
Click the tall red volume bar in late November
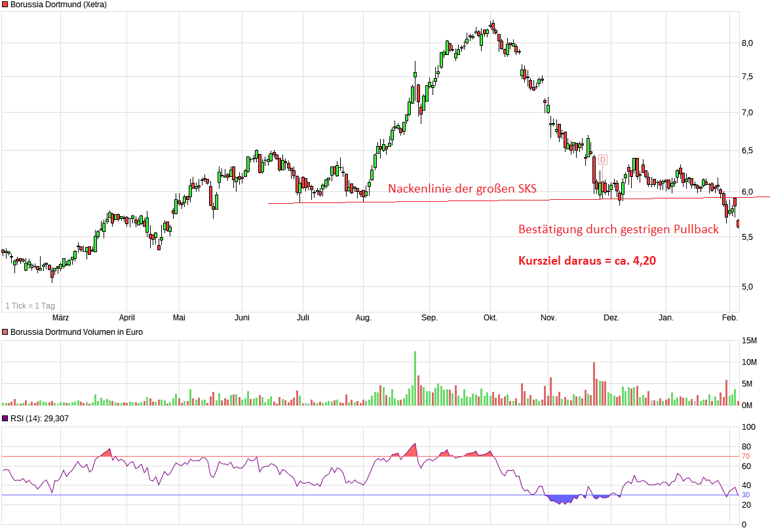(594, 384)
